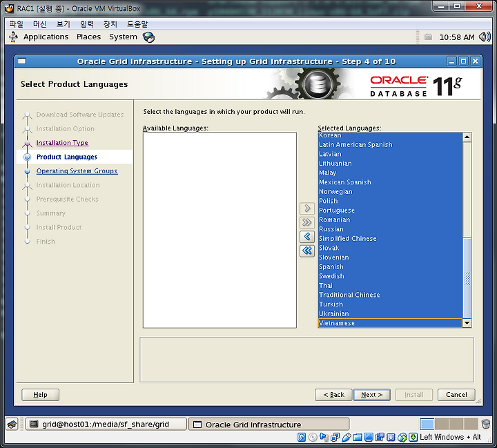
Task: Click scroll down arrow of Selected Languages list
Action: point(467,323)
